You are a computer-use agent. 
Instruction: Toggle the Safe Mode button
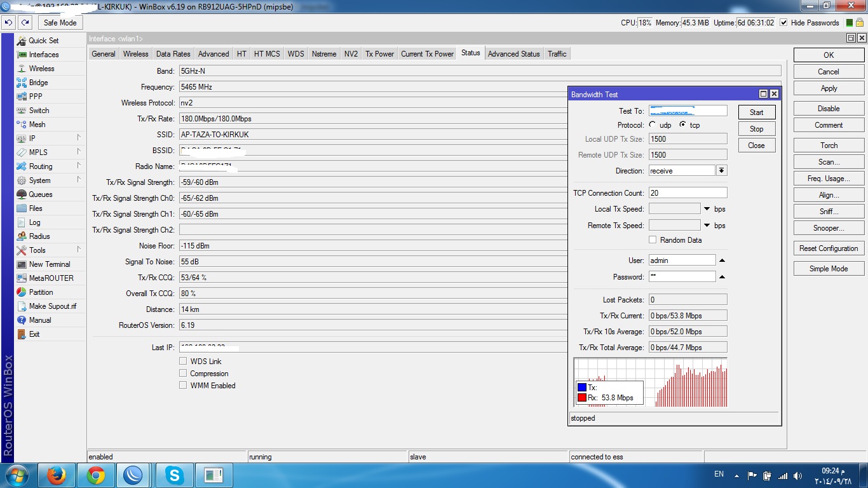[60, 22]
